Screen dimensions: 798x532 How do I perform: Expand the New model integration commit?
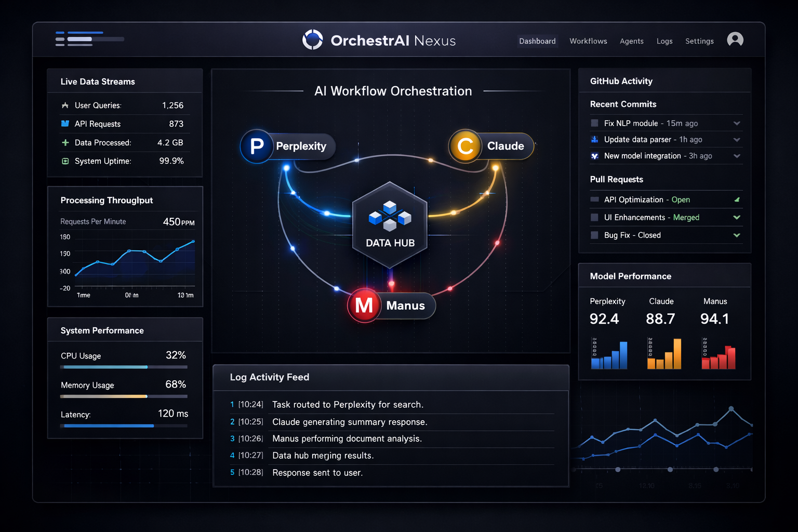(x=737, y=156)
